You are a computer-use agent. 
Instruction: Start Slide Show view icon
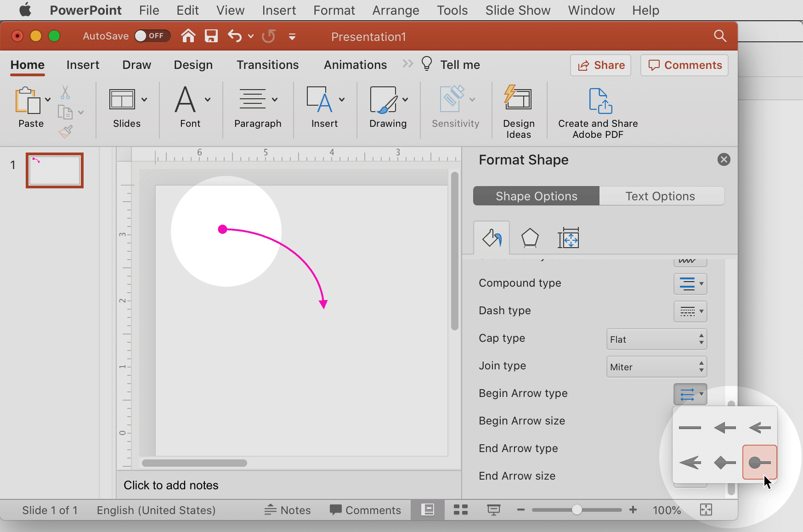tap(494, 509)
